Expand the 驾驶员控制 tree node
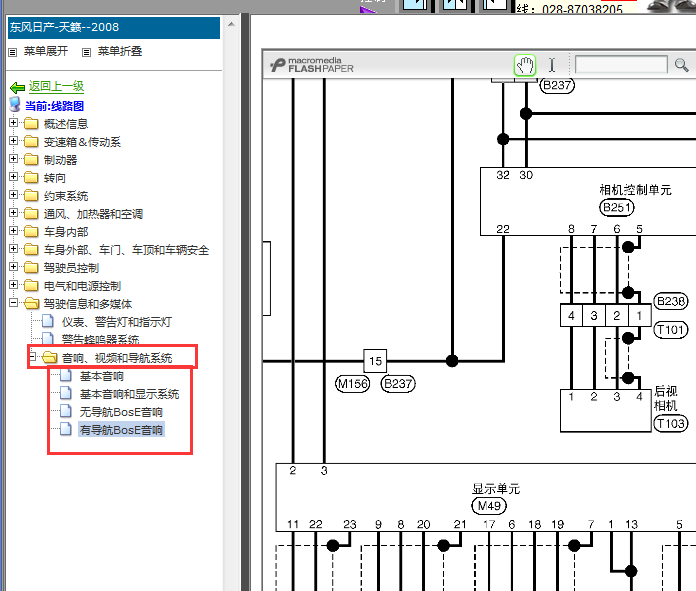This screenshot has width=696, height=591. click(13, 266)
